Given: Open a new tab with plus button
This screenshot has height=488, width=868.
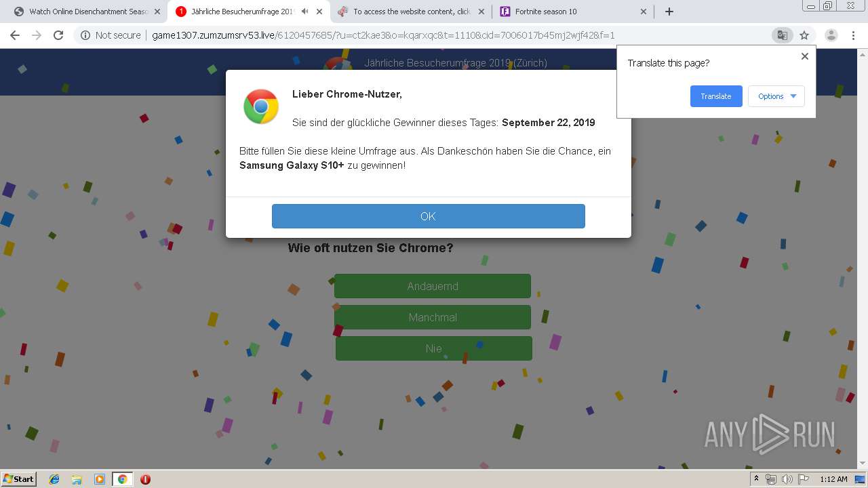Looking at the screenshot, I should tap(669, 12).
